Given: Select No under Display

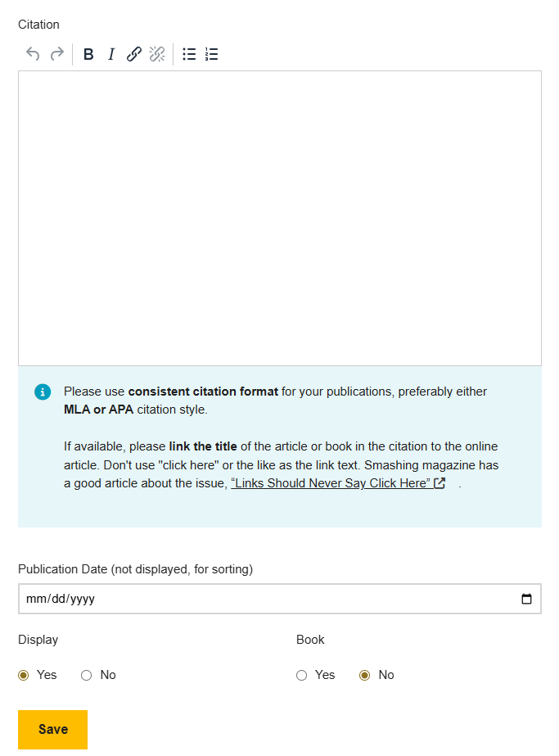Looking at the screenshot, I should (86, 675).
